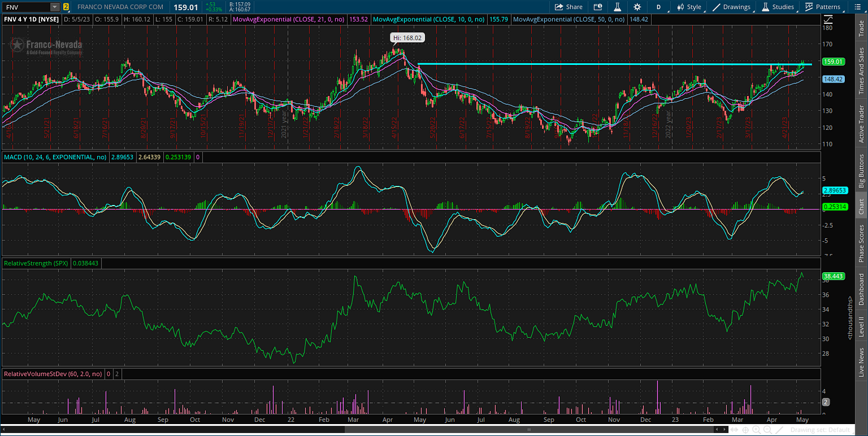Click the scroll left arrow at chart bottom
Viewport: 868px width, 436px height.
4,429
